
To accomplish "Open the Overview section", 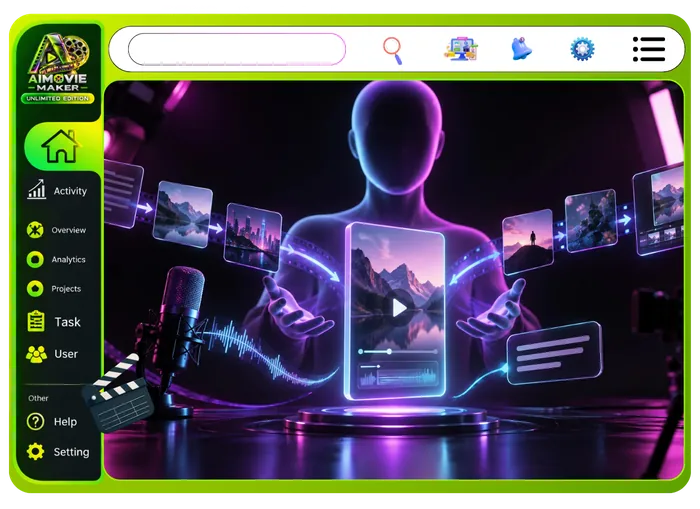I will (x=68, y=230).
